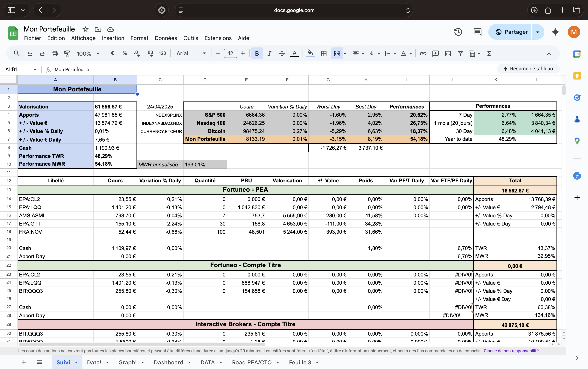Open the version history clock icon
Image resolution: width=588 pixels, height=369 pixels.
458,32
